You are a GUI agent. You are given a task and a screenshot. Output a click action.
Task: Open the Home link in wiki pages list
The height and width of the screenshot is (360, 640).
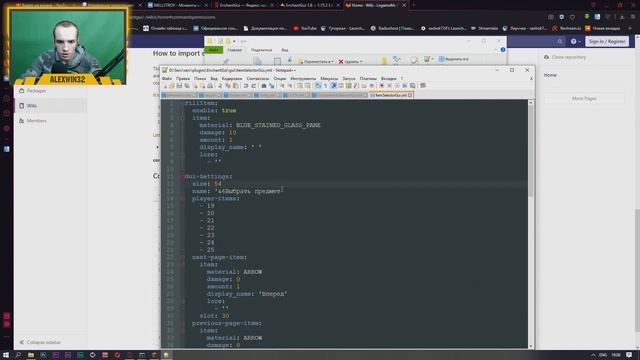pos(550,75)
